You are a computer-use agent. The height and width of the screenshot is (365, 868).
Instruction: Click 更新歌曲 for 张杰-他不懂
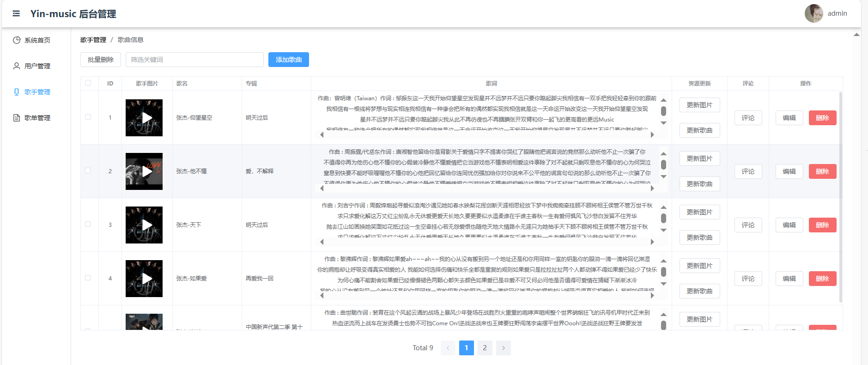coord(699,184)
